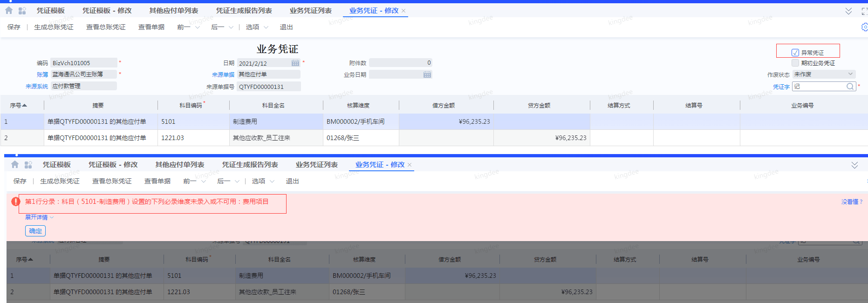868x303 pixels.
Task: Open the settings gear icon at the toolbar's right
Action: pos(864,27)
